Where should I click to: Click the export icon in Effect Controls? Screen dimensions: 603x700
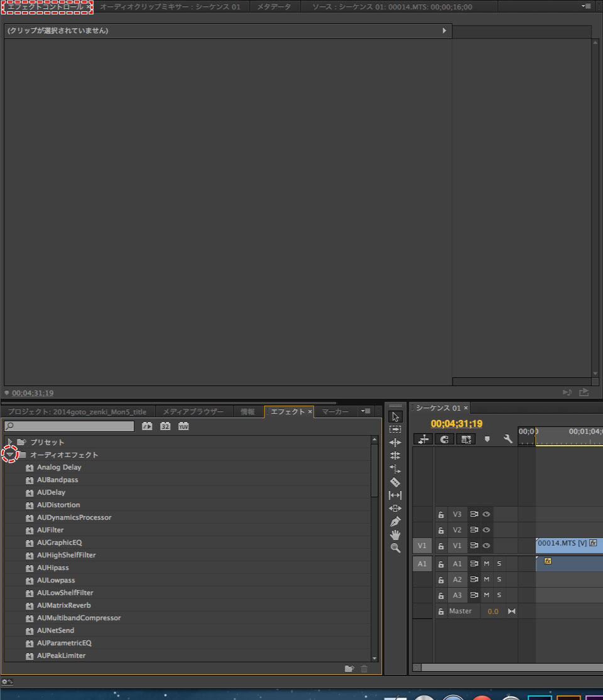[x=584, y=392]
